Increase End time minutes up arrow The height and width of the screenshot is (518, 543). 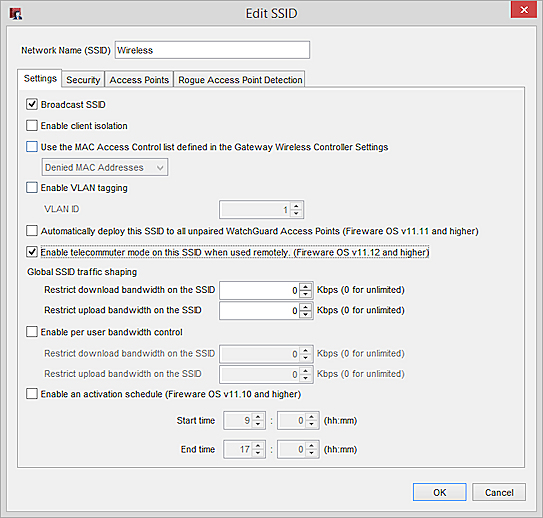point(312,446)
